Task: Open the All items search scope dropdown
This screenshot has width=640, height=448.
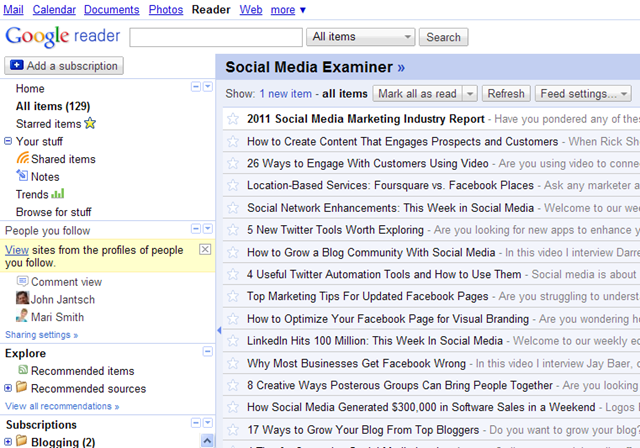Action: pos(361,37)
